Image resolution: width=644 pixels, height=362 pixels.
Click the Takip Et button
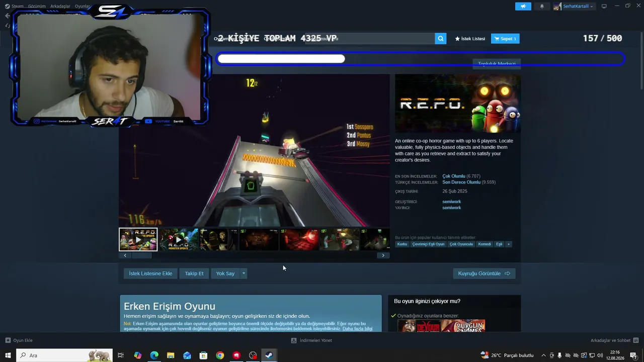pyautogui.click(x=194, y=274)
